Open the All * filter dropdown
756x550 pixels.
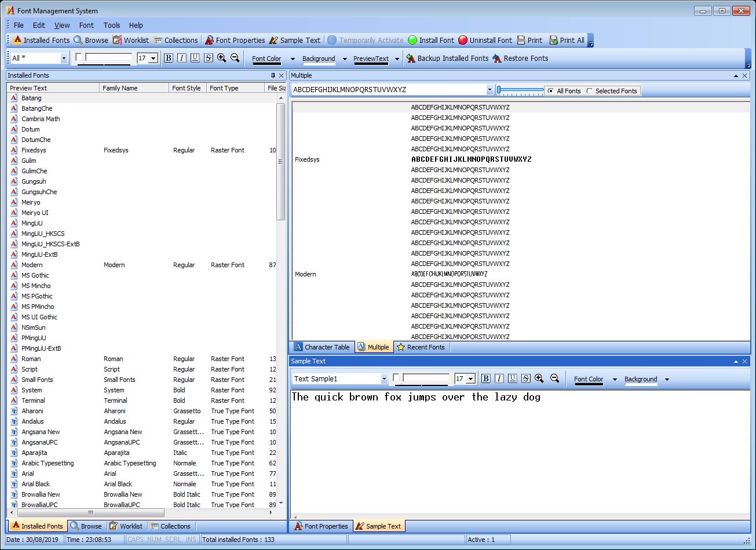tap(64, 58)
